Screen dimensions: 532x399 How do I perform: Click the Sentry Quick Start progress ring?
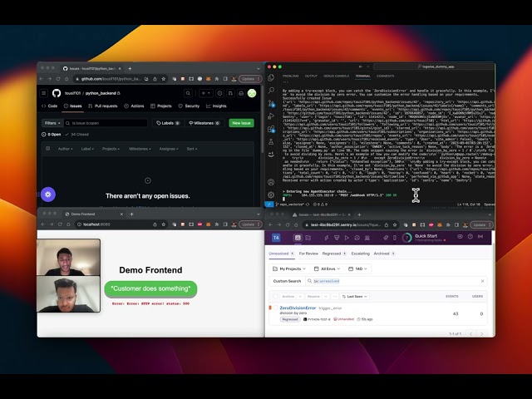click(x=406, y=238)
